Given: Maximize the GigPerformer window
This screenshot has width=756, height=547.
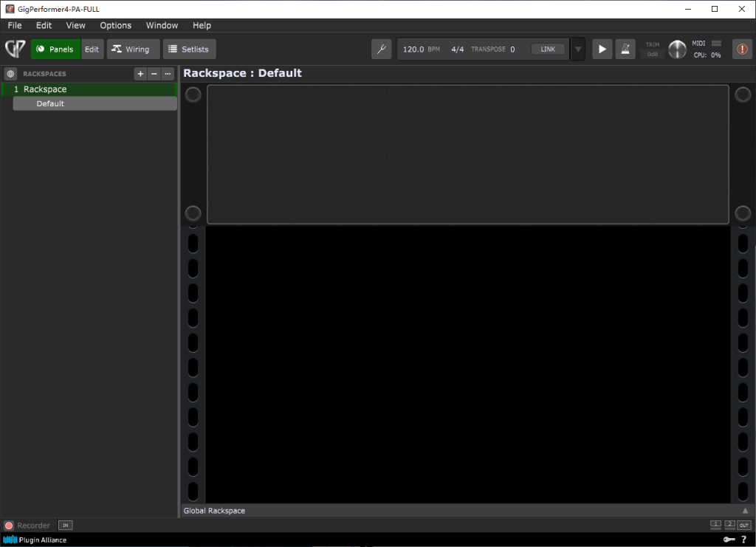Looking at the screenshot, I should coord(715,9).
